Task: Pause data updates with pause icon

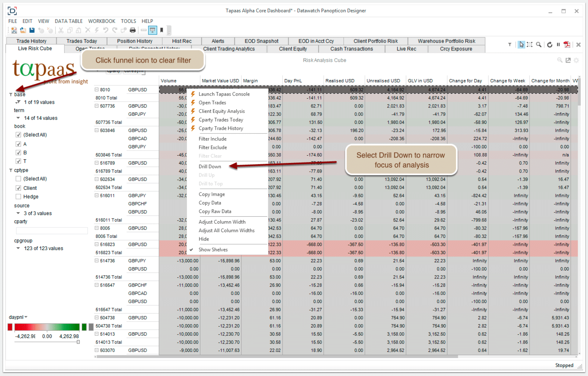Action: (x=558, y=45)
